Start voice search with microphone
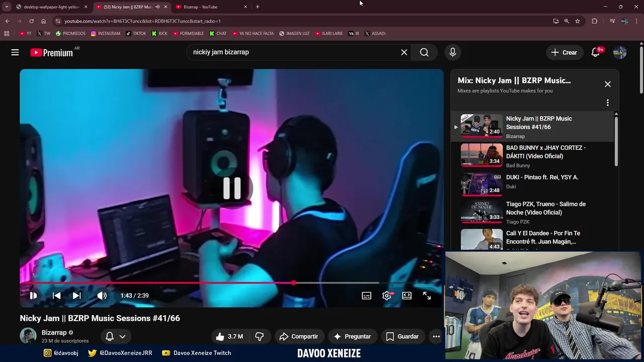Viewport: 644px width, 362px height. coord(453,52)
